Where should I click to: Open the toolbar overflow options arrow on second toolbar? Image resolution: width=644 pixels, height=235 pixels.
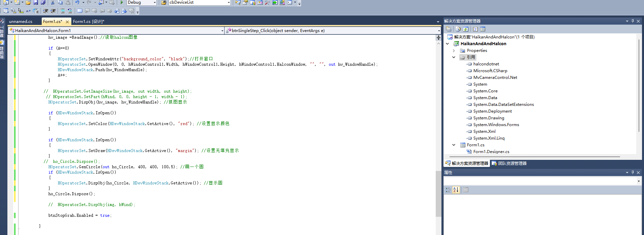coord(138,12)
